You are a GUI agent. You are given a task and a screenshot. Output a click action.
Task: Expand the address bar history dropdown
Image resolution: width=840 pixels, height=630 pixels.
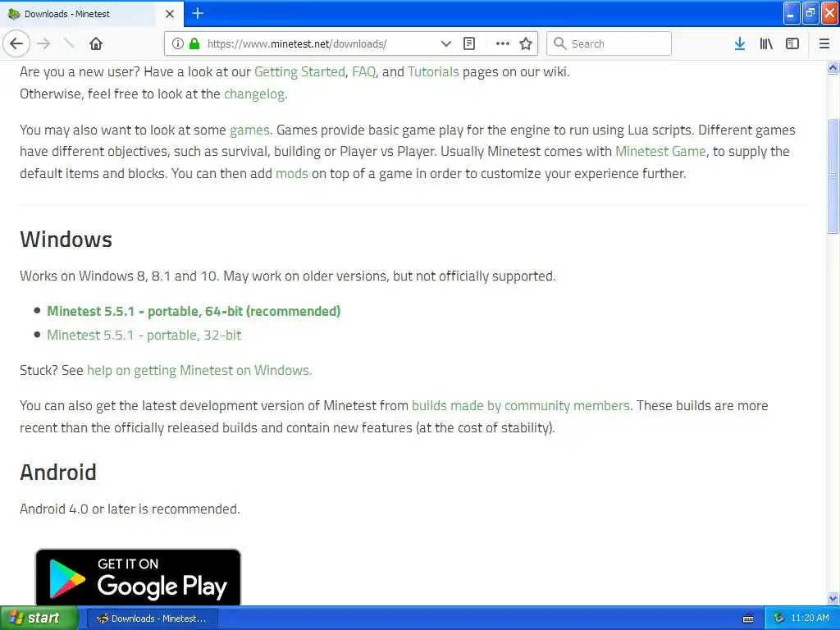(445, 44)
